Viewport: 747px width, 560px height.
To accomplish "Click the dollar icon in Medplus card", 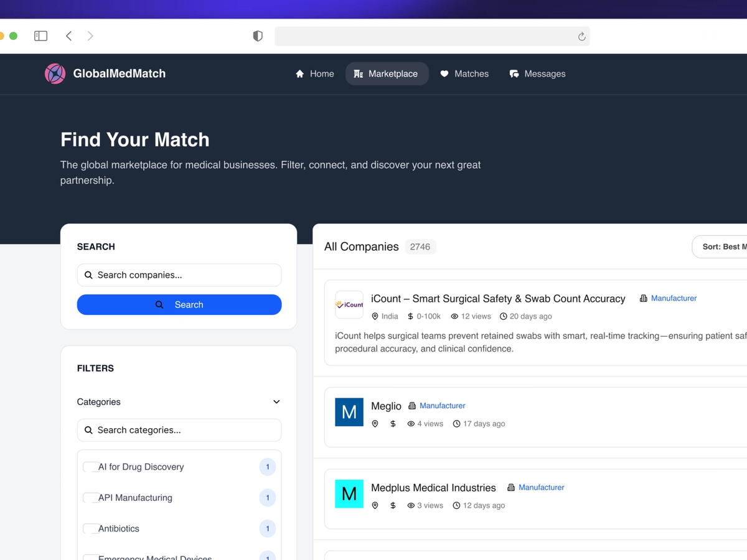I will 393,505.
